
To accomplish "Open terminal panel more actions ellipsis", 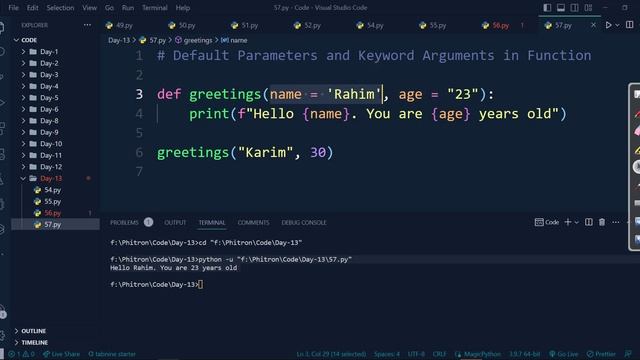I will 616,222.
